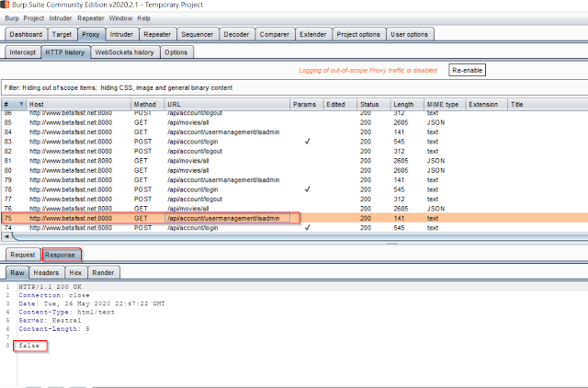
Task: Select history row 83 POST login
Action: click(294, 142)
